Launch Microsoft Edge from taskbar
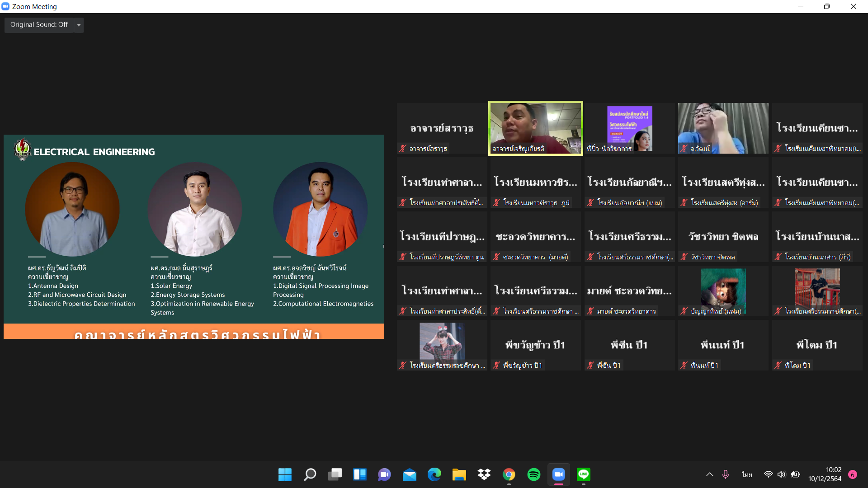868x488 pixels. pyautogui.click(x=434, y=474)
